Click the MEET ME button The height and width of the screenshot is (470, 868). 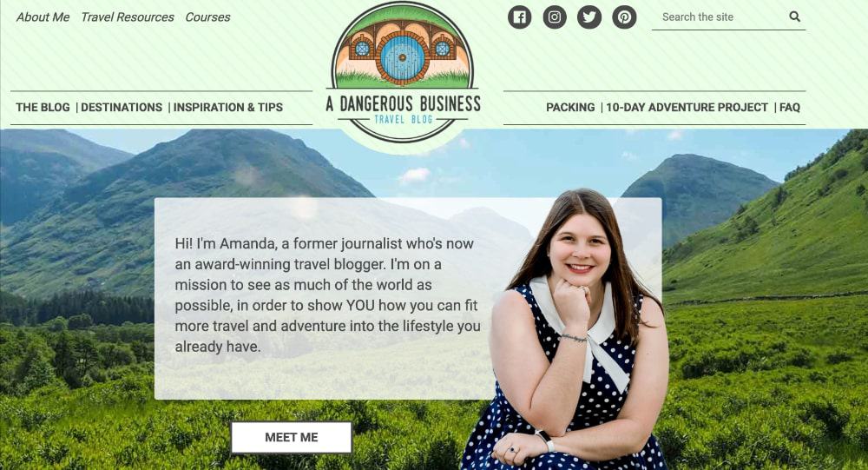[291, 437]
